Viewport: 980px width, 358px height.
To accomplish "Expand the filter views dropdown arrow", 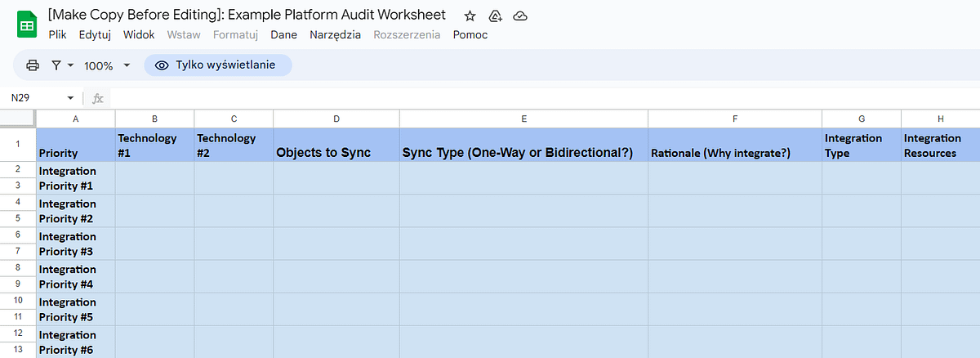I will point(70,65).
